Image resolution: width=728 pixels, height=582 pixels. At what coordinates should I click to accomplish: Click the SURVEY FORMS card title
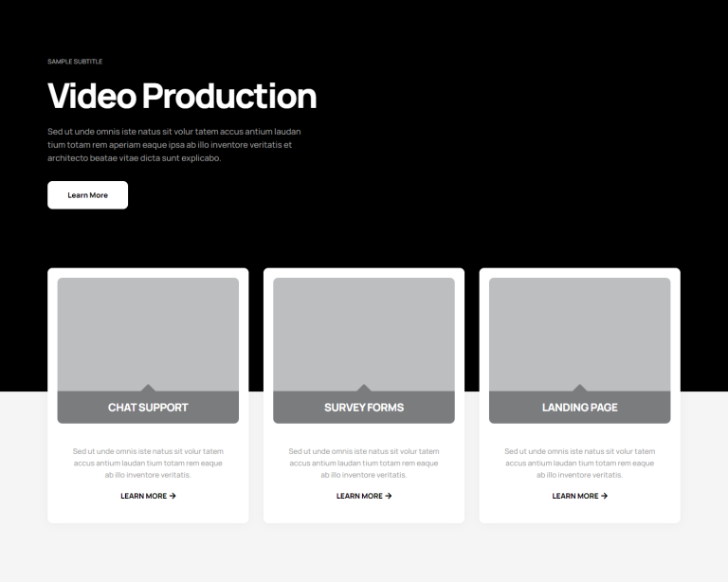(x=364, y=408)
